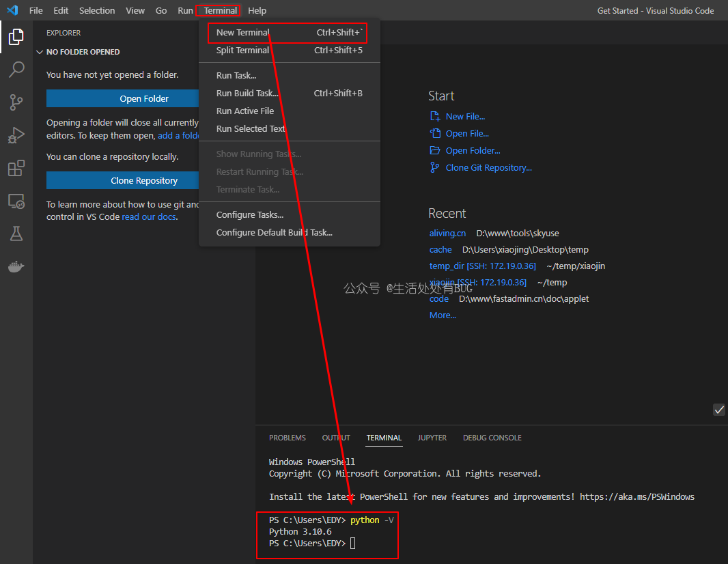The height and width of the screenshot is (564, 728).
Task: Open the aliving.cn recent project
Action: 447,234
